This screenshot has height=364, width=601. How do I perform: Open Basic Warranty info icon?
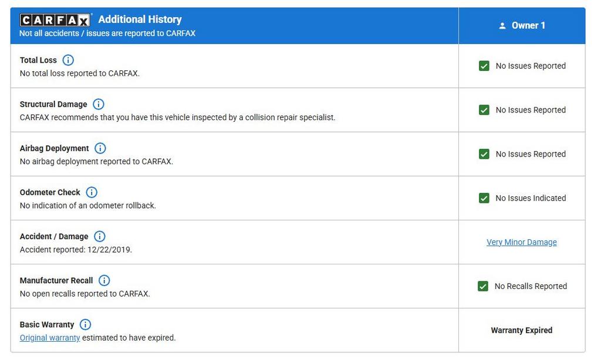coord(85,325)
